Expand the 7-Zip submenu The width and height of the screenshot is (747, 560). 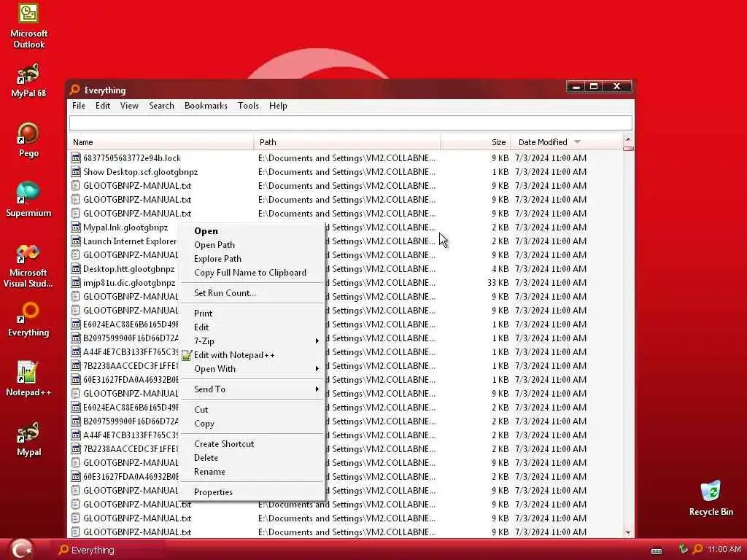point(252,341)
